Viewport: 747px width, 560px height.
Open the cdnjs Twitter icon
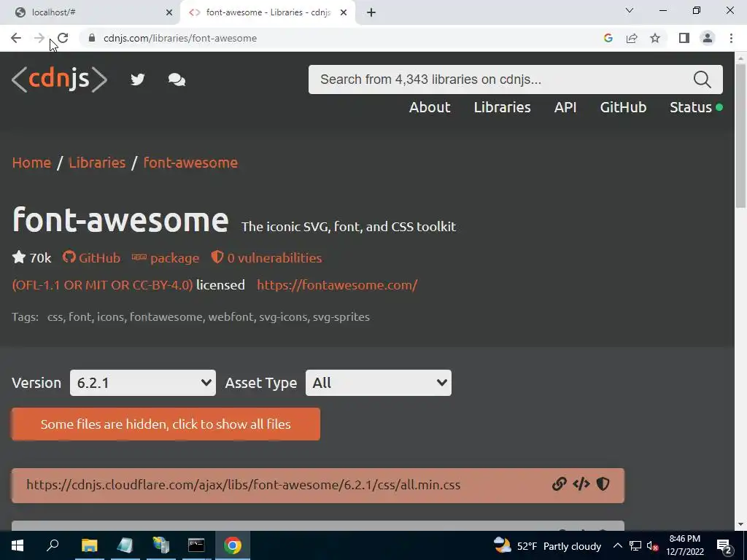pyautogui.click(x=138, y=79)
